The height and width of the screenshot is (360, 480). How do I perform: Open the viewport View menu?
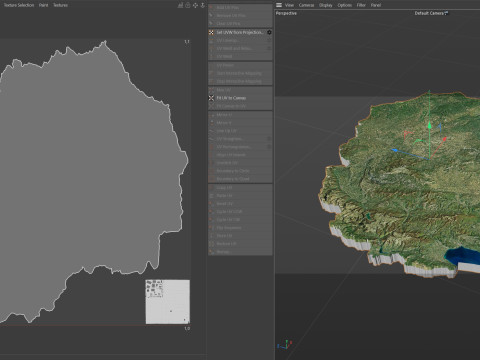click(289, 5)
